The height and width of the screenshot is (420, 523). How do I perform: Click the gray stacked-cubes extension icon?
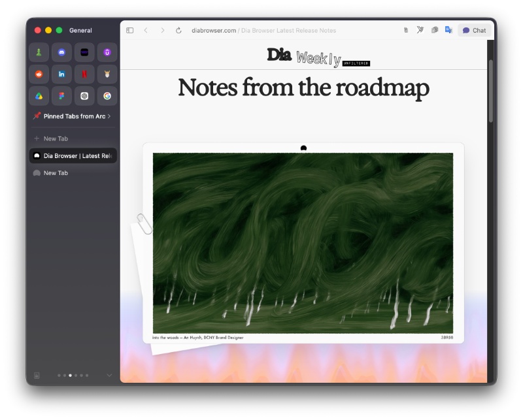(x=435, y=30)
